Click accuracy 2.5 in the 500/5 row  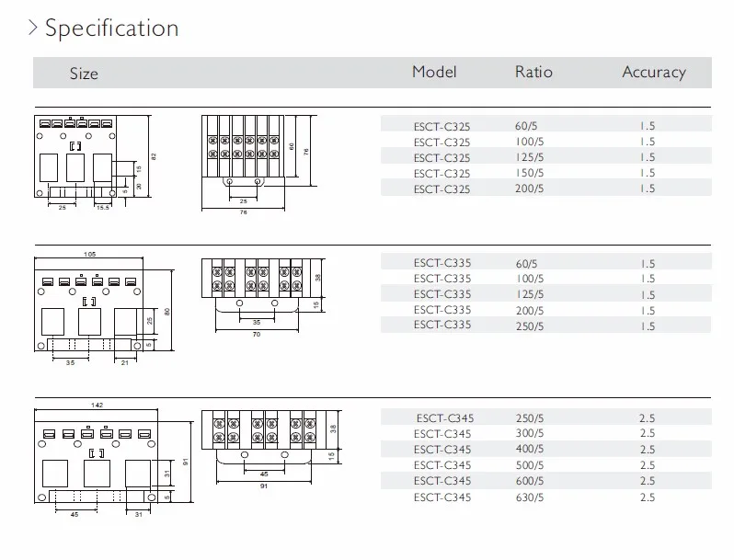coord(648,465)
